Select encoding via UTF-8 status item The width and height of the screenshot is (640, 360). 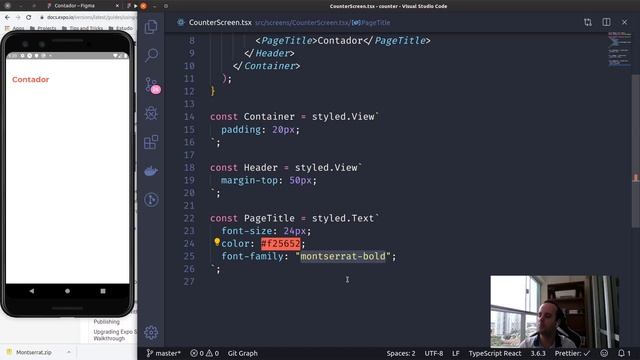click(x=433, y=353)
